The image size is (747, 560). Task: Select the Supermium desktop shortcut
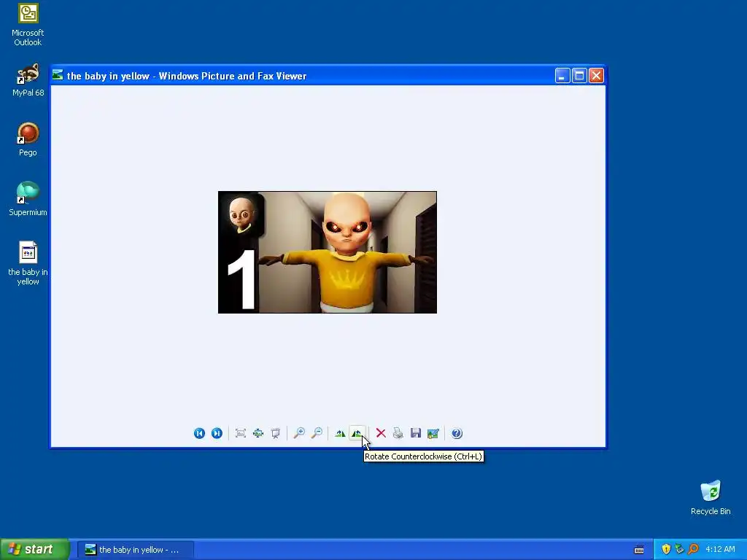28,199
